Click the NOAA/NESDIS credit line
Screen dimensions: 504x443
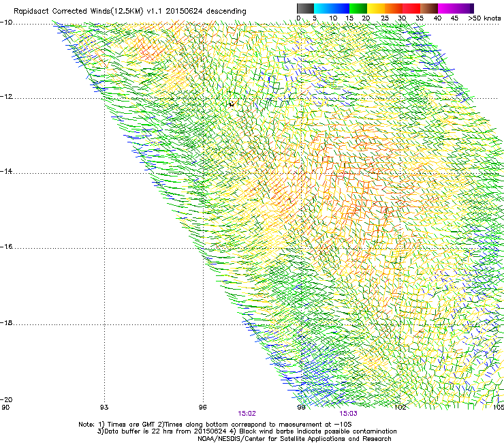pos(294,439)
